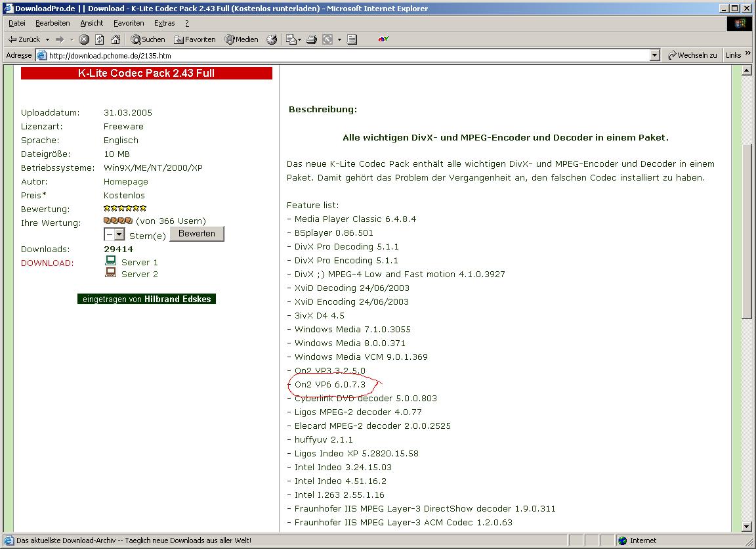The width and height of the screenshot is (756, 549).
Task: Click the grey size toolbar icon
Action: pos(327,39)
